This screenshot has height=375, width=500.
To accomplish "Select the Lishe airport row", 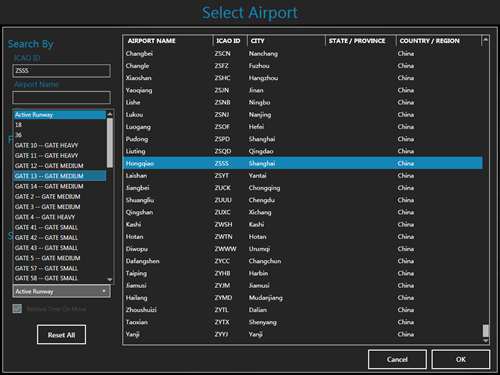I will click(x=303, y=102).
